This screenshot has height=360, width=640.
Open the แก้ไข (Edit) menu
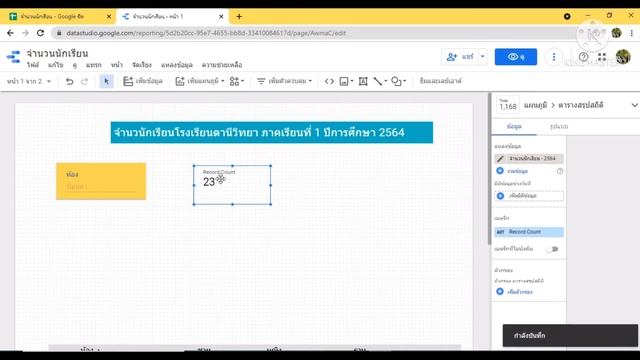click(x=56, y=65)
